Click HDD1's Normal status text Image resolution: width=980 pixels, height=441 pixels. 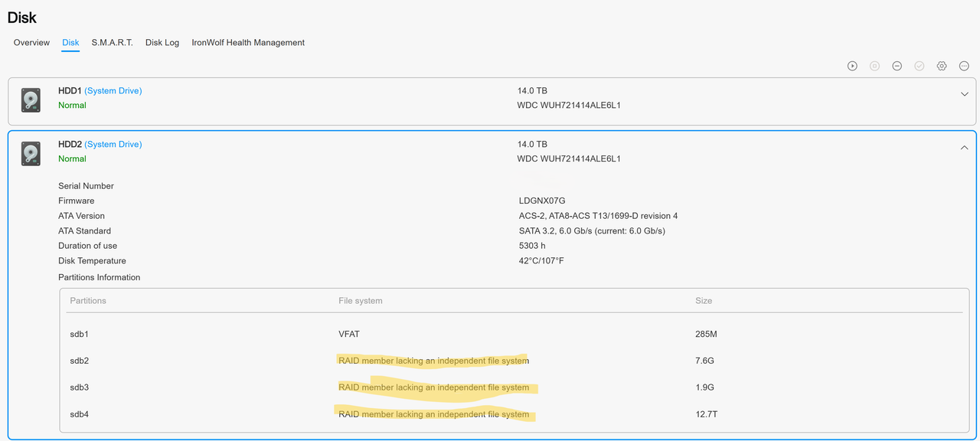point(72,106)
